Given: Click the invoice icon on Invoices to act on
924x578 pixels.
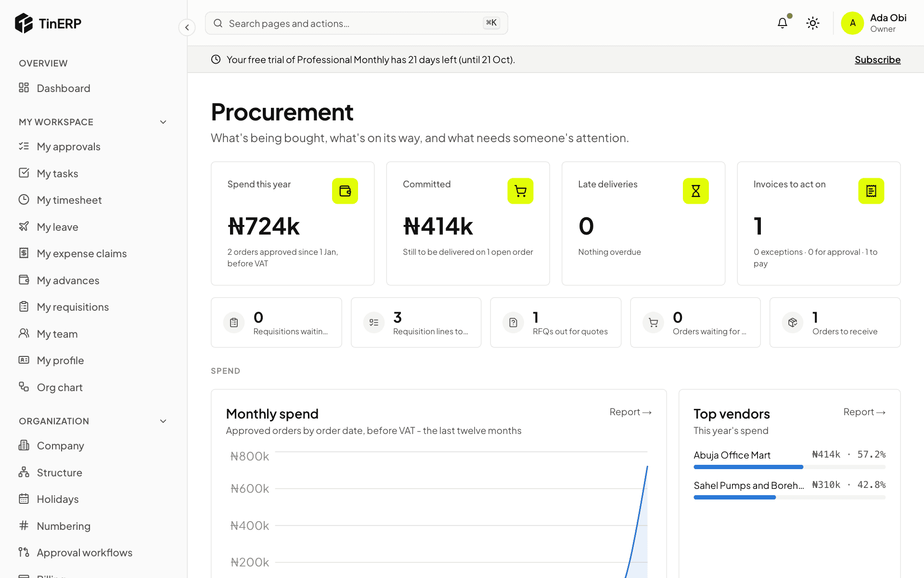Looking at the screenshot, I should pyautogui.click(x=871, y=191).
